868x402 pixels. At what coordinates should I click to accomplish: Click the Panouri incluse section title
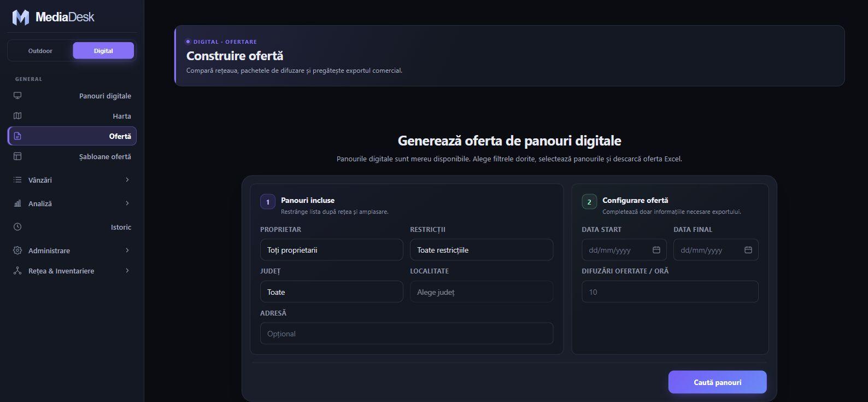(308, 200)
